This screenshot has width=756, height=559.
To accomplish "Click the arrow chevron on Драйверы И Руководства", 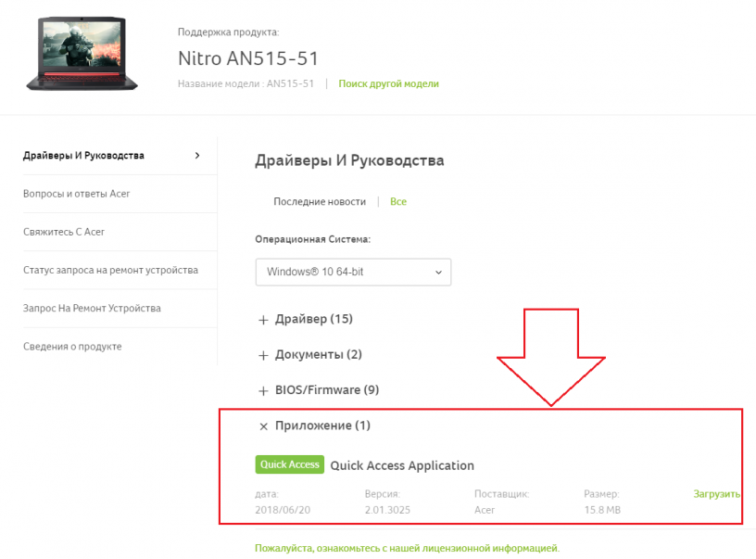I will click(196, 156).
